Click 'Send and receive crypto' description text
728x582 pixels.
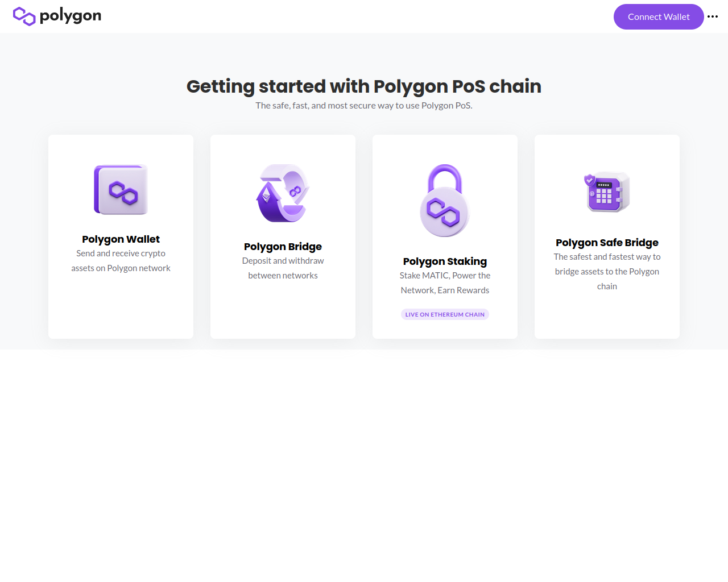121,261
